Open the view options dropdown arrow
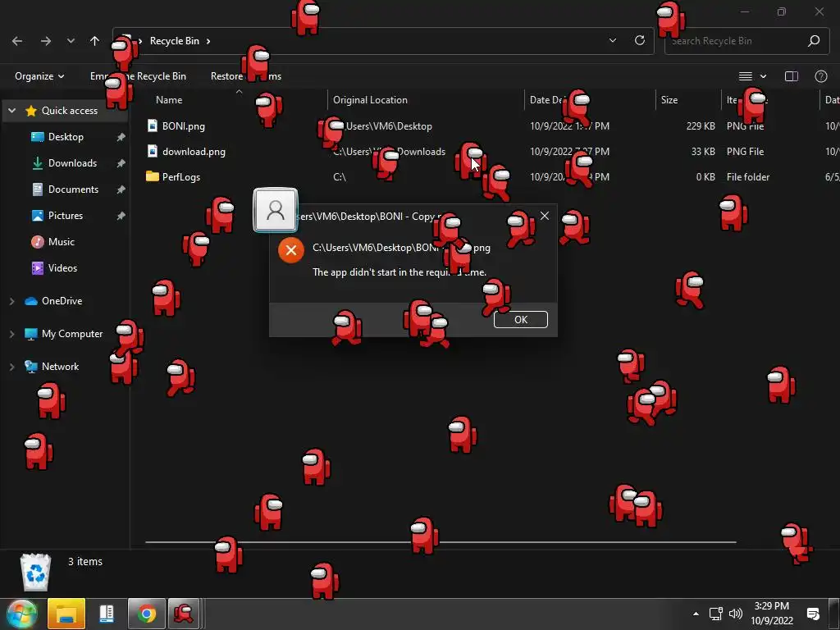Screen dimensions: 840x630 (764, 76)
